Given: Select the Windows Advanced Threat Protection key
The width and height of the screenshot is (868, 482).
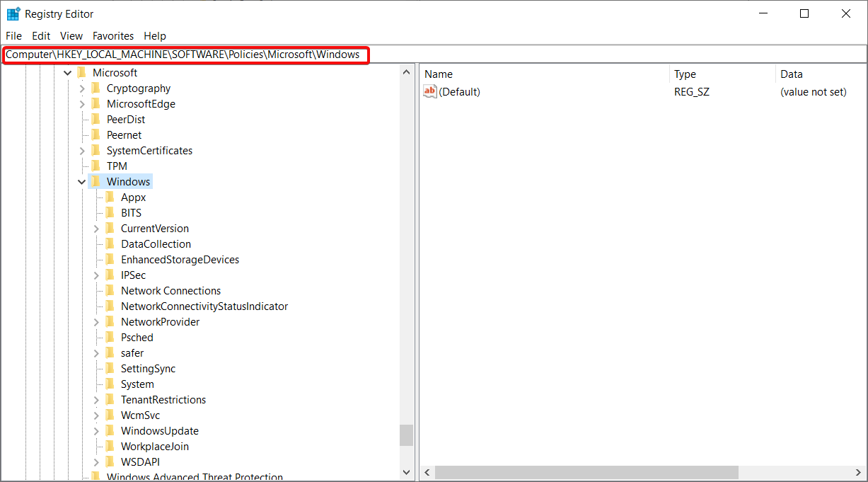Looking at the screenshot, I should tap(195, 477).
